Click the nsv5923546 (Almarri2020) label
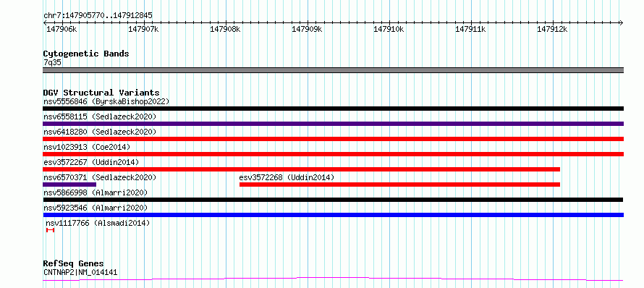The height and width of the screenshot is (288, 644). pyautogui.click(x=96, y=208)
